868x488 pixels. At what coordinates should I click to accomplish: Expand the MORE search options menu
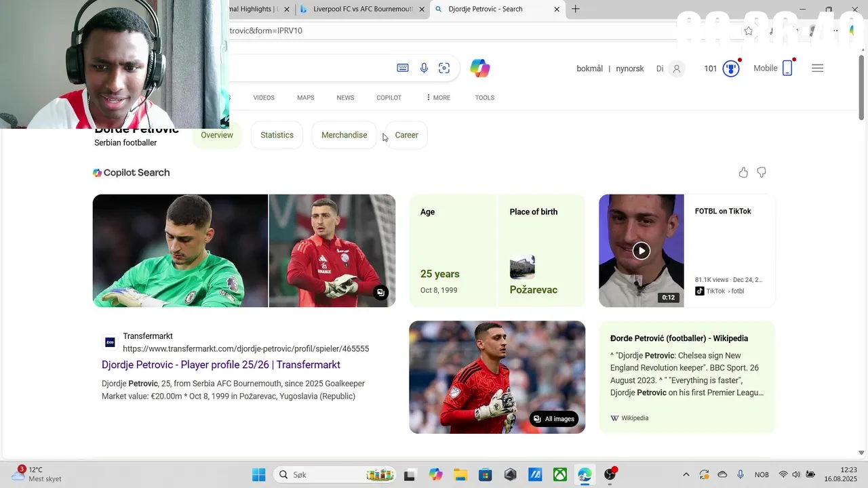(x=438, y=98)
